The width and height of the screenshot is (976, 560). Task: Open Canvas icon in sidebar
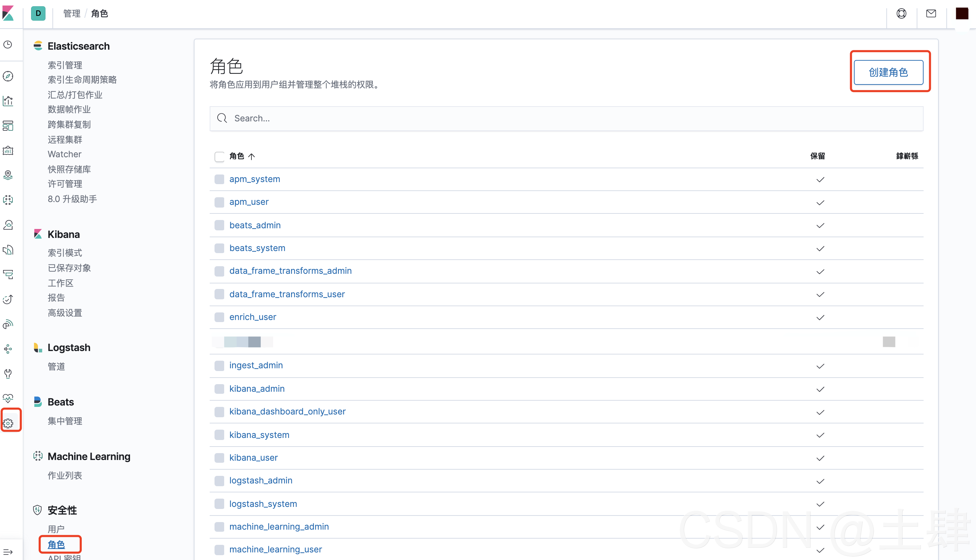[8, 150]
